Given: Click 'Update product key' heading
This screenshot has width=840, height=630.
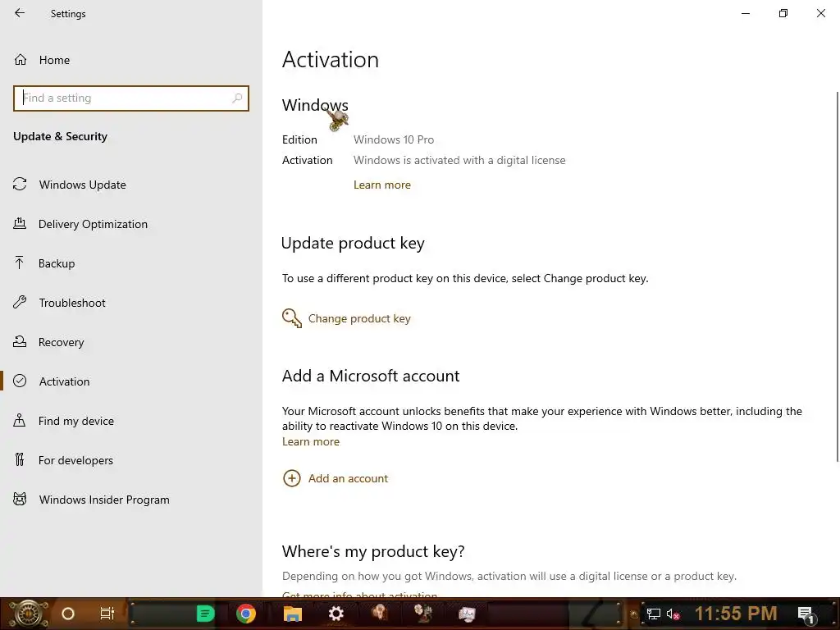Looking at the screenshot, I should pos(353,243).
